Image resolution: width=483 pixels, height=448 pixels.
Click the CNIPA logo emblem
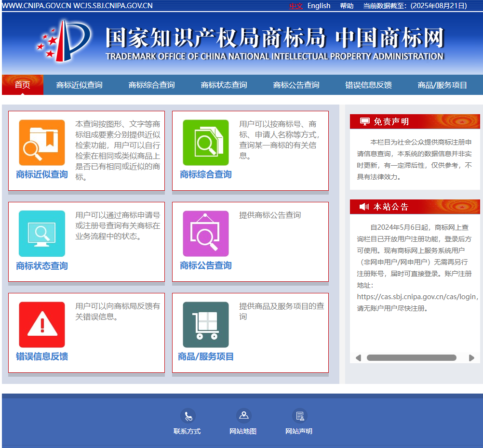coord(65,41)
